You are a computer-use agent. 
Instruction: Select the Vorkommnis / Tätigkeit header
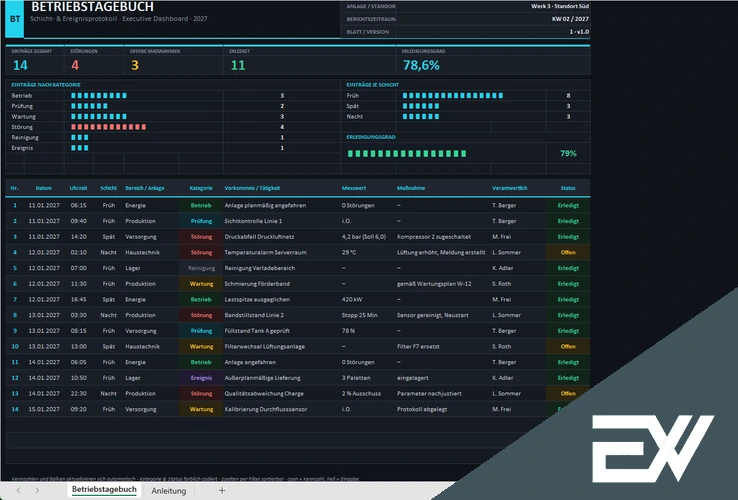tap(252, 188)
